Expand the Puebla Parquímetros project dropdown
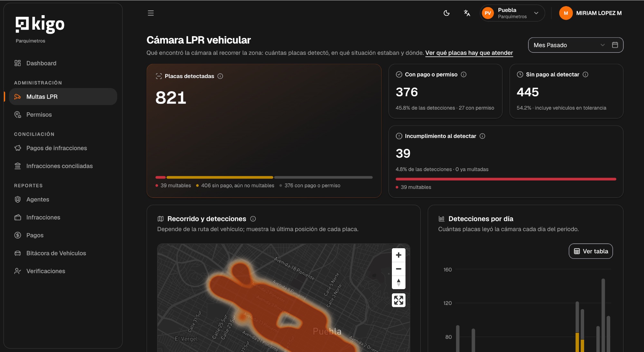Viewport: 644px width, 352px height. tap(512, 13)
